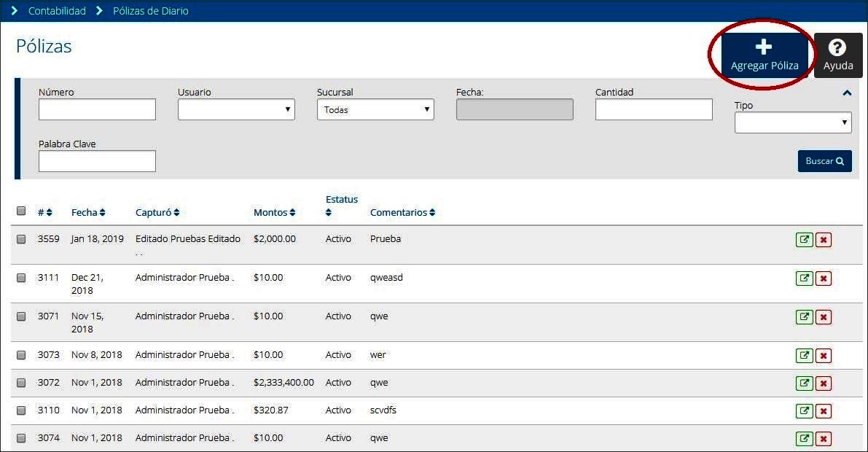
Task: Check the box for póliza 3110
Action: pos(21,410)
